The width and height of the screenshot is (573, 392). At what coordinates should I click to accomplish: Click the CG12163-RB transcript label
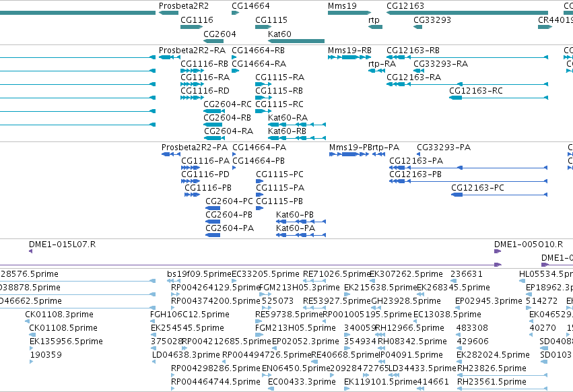[x=413, y=50]
